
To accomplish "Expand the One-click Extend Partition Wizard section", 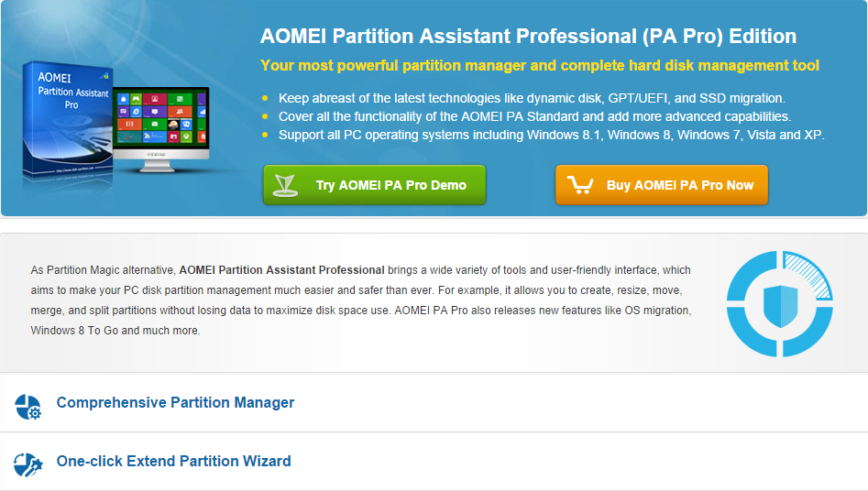I will (x=174, y=461).
